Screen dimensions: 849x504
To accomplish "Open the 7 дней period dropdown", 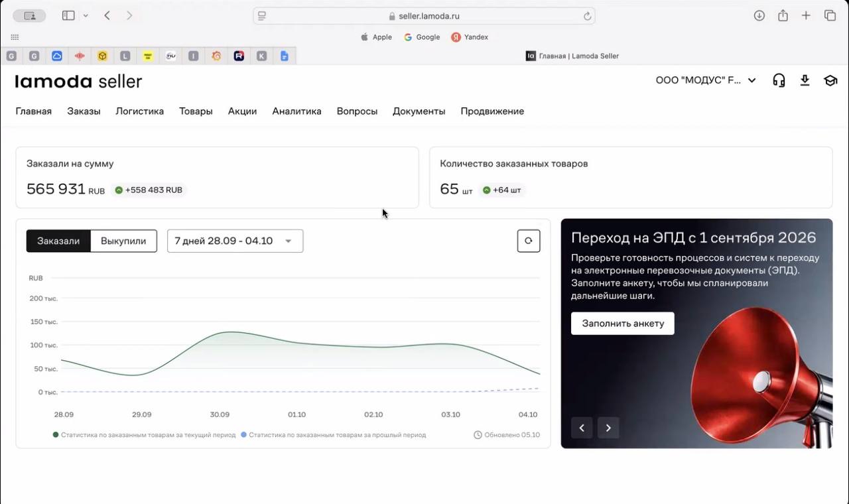I will point(235,241).
